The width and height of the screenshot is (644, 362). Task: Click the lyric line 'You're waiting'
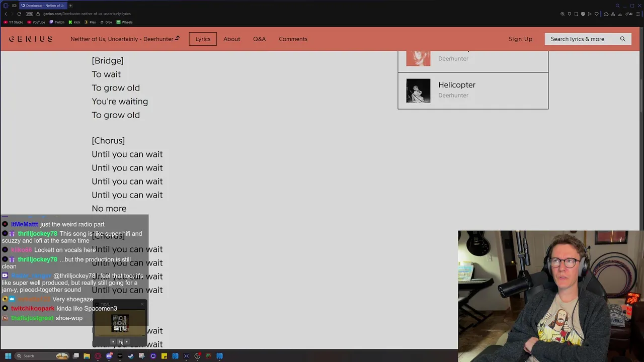[x=120, y=101]
